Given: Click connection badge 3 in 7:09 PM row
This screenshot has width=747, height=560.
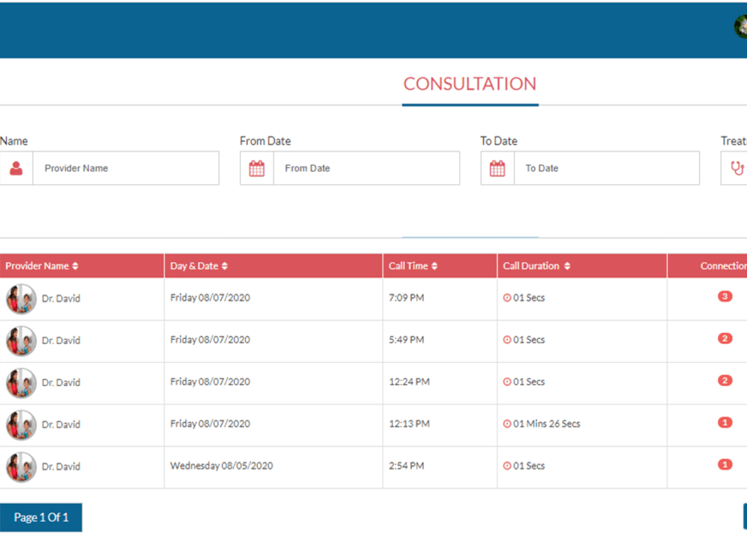Looking at the screenshot, I should [x=725, y=296].
